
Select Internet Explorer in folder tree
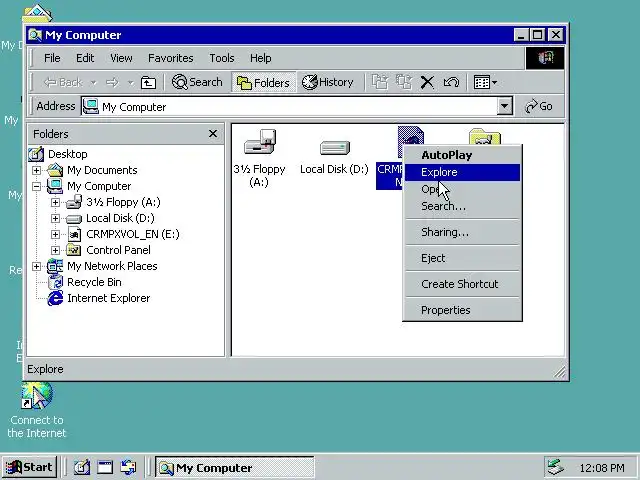point(109,298)
